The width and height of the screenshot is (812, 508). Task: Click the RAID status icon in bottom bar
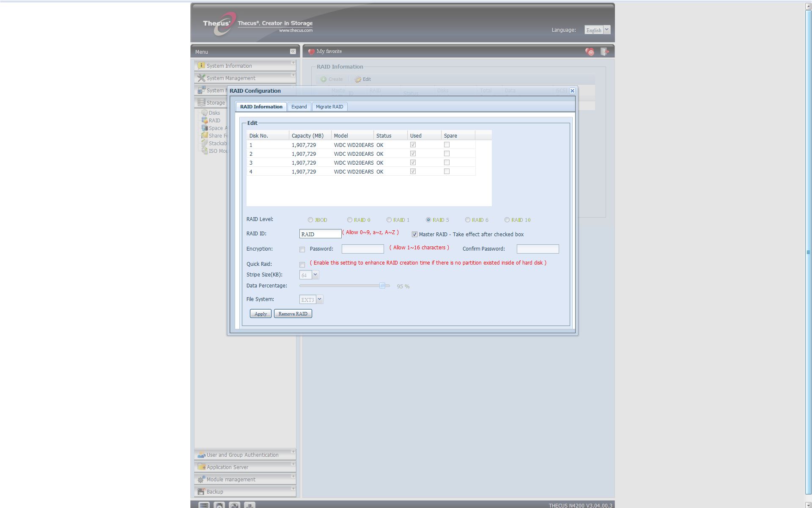(204, 505)
